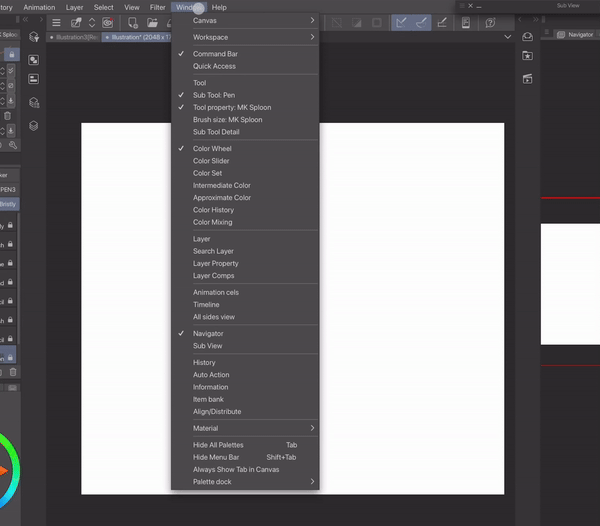Image resolution: width=600 pixels, height=526 pixels.
Task: Uncheck Command Bar in Window menu
Action: (214, 54)
